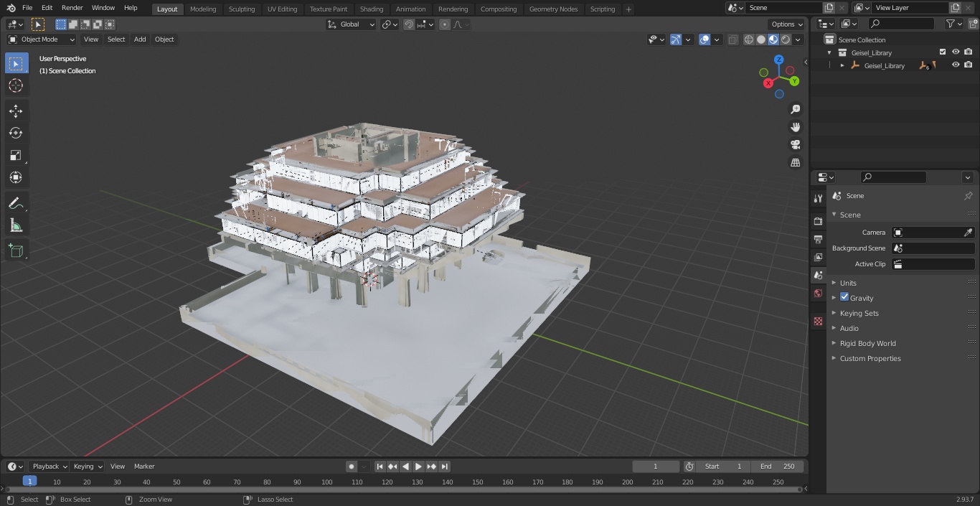Expand the Keying Sets panel
The width and height of the screenshot is (980, 506).
859,313
